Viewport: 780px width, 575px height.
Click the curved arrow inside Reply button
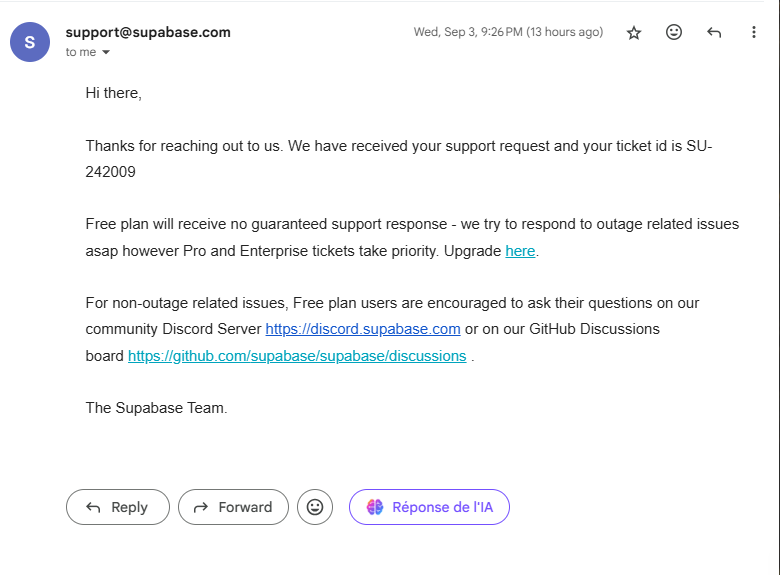coord(94,507)
